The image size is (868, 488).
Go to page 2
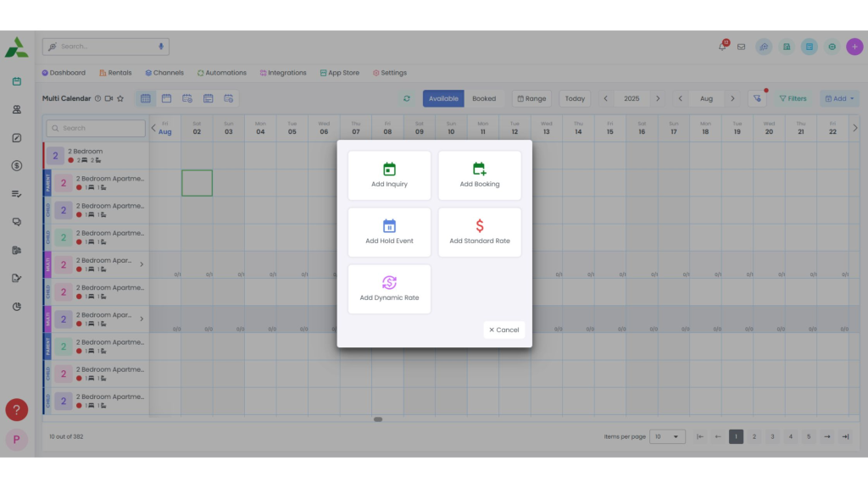click(754, 436)
